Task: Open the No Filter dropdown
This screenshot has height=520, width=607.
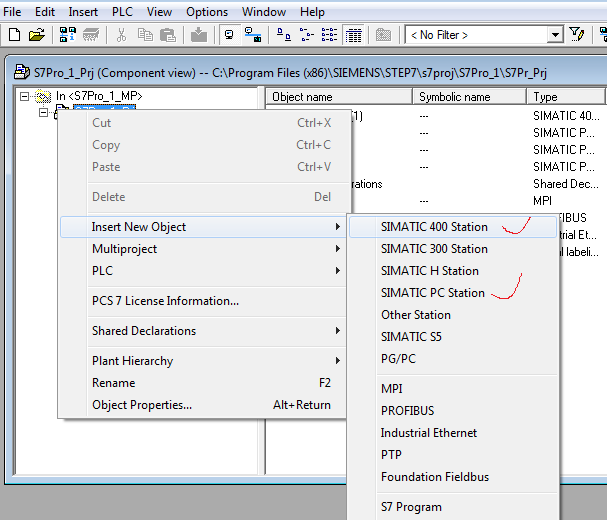Action: click(x=555, y=35)
